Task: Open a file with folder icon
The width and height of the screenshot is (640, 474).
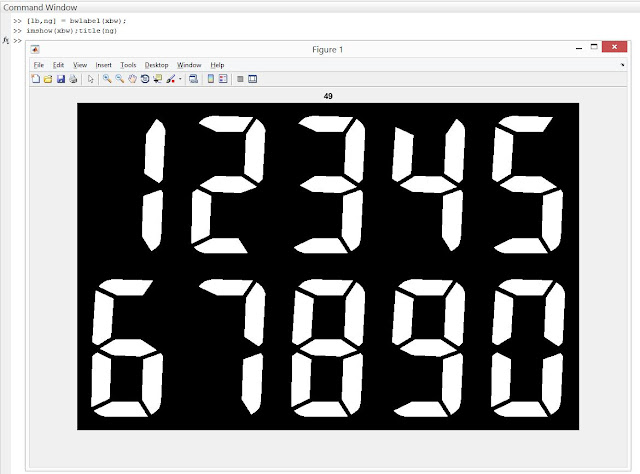Action: (x=48, y=79)
